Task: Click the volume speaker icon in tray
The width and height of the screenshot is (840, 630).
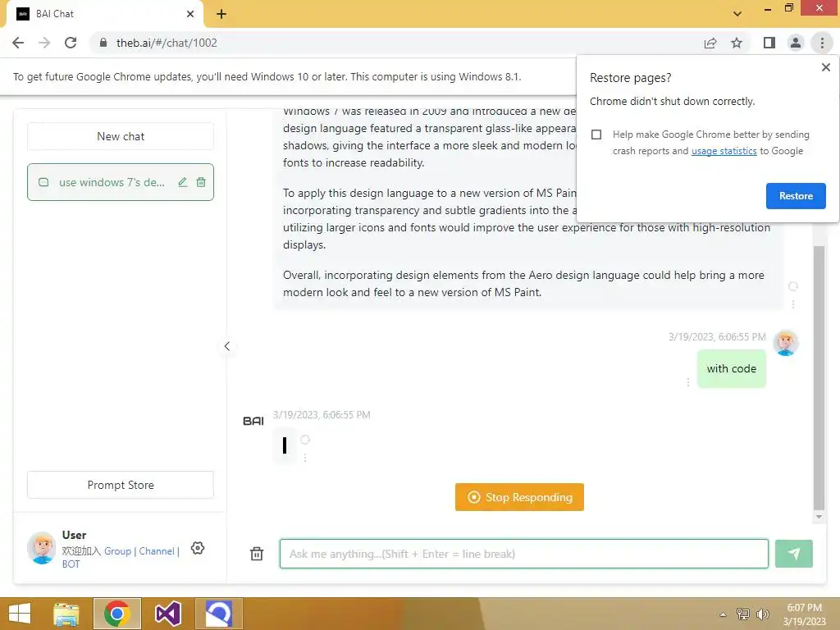Action: (x=762, y=614)
